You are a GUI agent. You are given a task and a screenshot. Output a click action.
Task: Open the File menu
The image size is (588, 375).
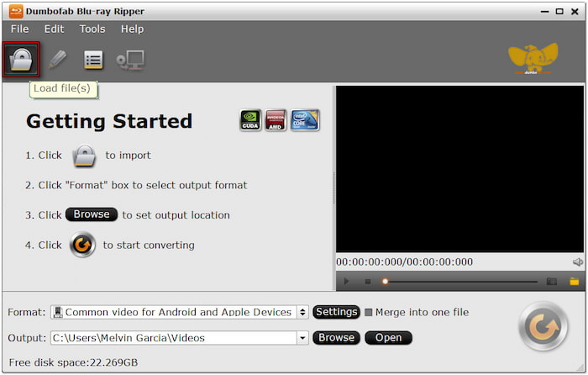pyautogui.click(x=19, y=29)
